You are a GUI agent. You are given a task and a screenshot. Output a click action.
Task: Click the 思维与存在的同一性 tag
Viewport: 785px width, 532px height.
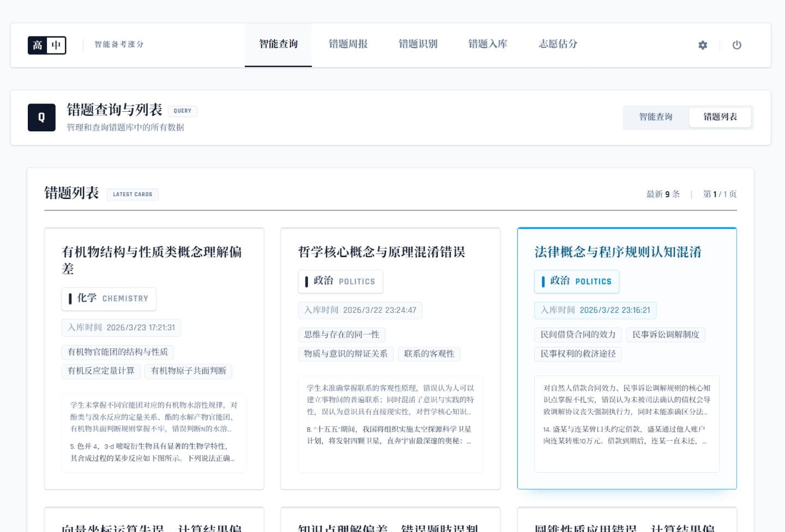341,335
